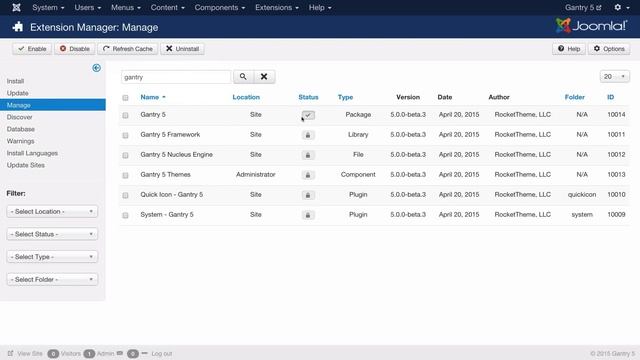Open the System menu
Viewport: 640px width, 360px height.
(48, 7)
